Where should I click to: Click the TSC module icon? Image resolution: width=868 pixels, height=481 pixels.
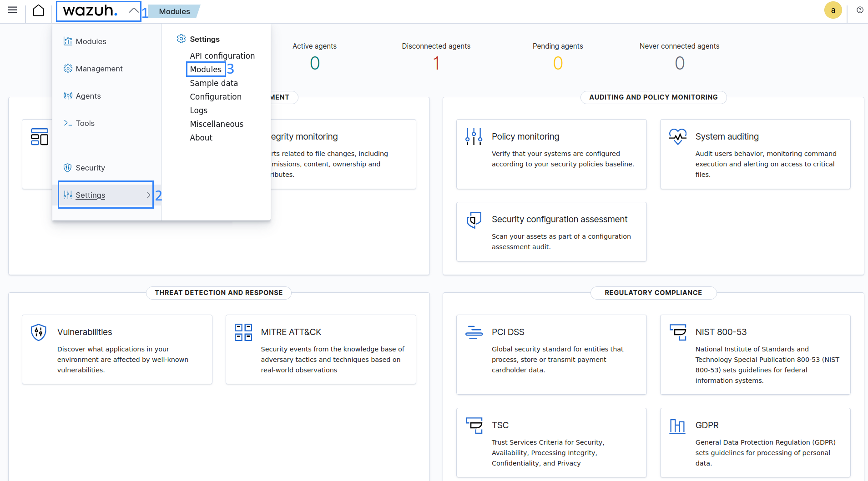[474, 426]
